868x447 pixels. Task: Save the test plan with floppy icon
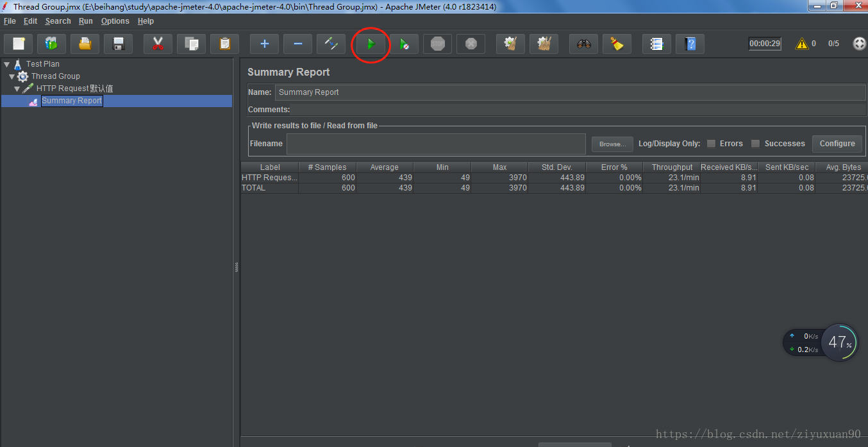click(119, 44)
